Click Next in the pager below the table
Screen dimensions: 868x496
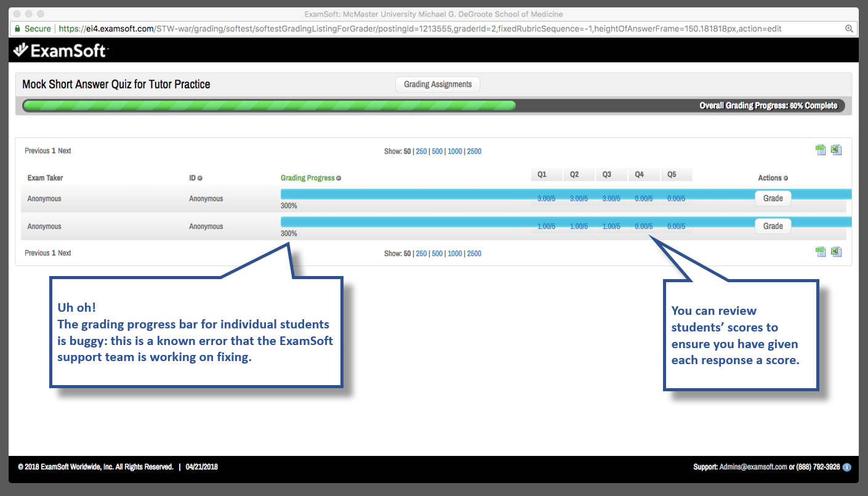pyautogui.click(x=65, y=253)
